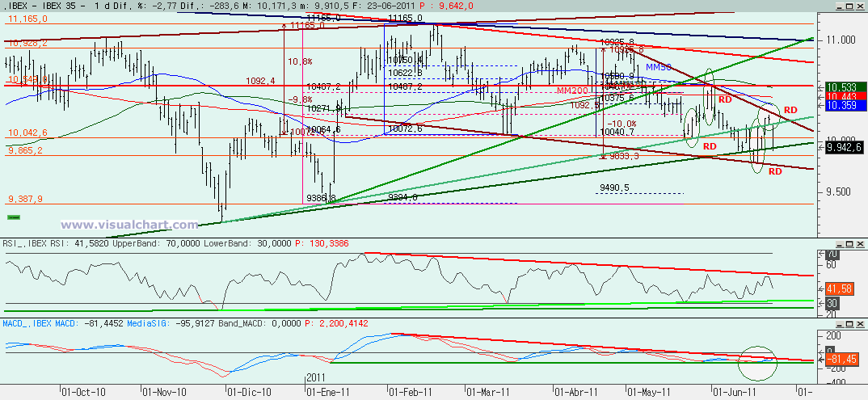Close the MACD indicator panel
This screenshot has height=400, width=868.
[x=860, y=322]
